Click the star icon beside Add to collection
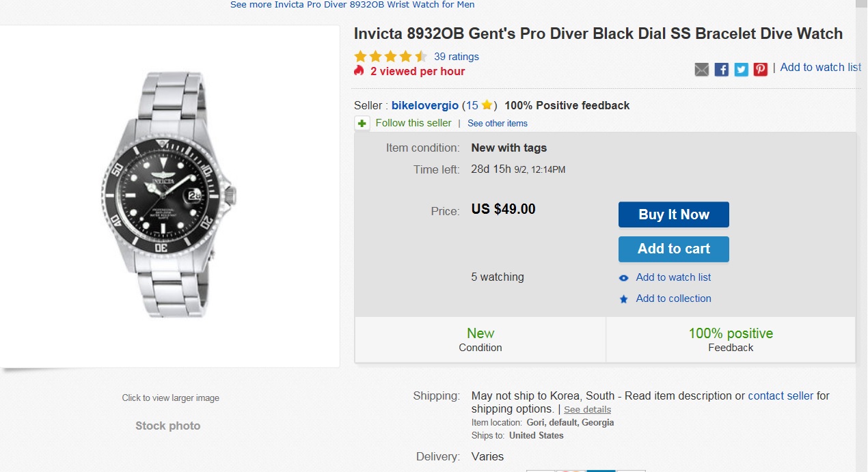 623,299
